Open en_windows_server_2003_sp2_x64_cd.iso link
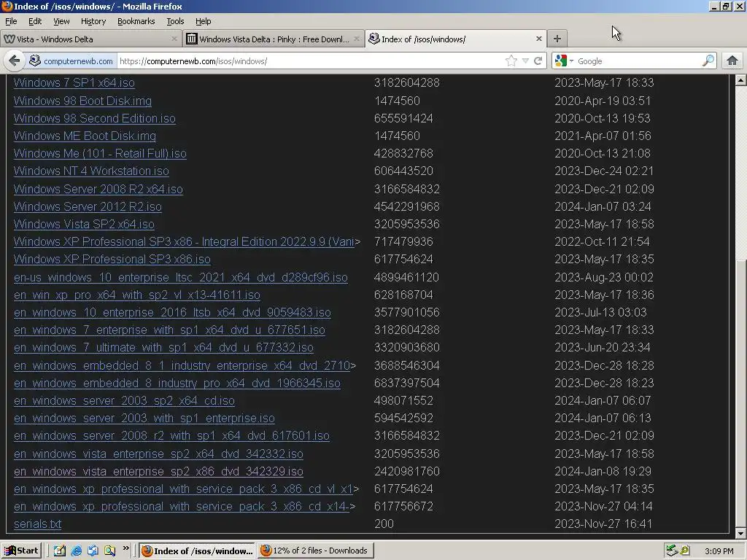Viewport: 747px width, 560px height. click(124, 400)
